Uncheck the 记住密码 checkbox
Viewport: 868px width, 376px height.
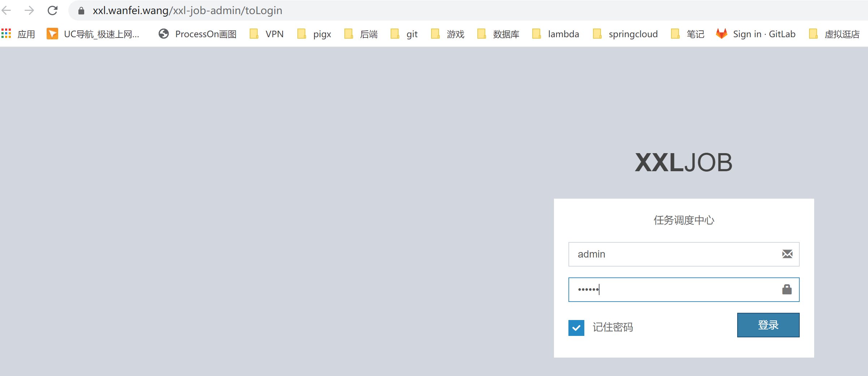pyautogui.click(x=576, y=328)
